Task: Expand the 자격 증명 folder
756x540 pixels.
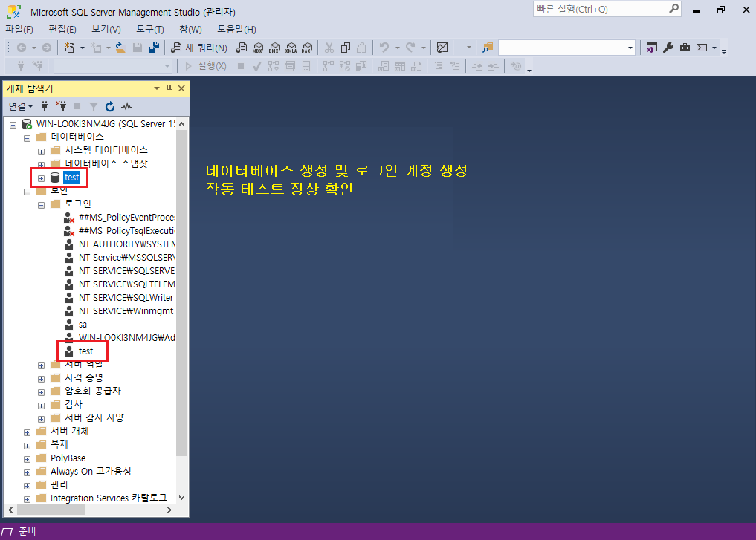Action: (41, 379)
